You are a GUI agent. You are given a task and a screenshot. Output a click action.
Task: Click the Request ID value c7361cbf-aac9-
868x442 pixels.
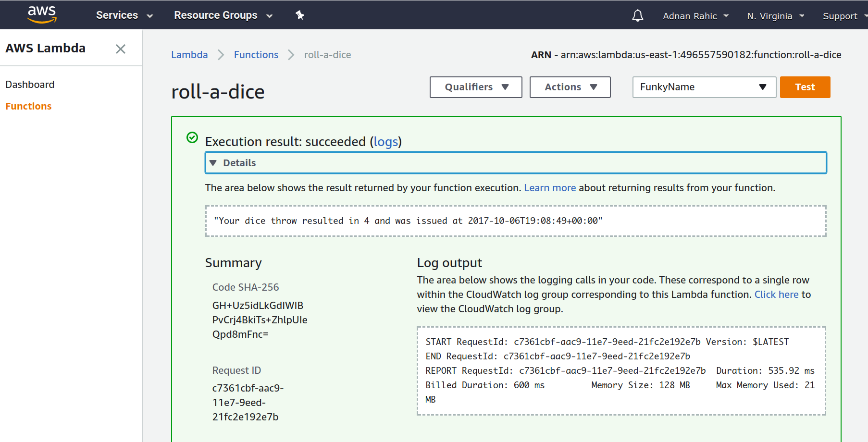(248, 403)
